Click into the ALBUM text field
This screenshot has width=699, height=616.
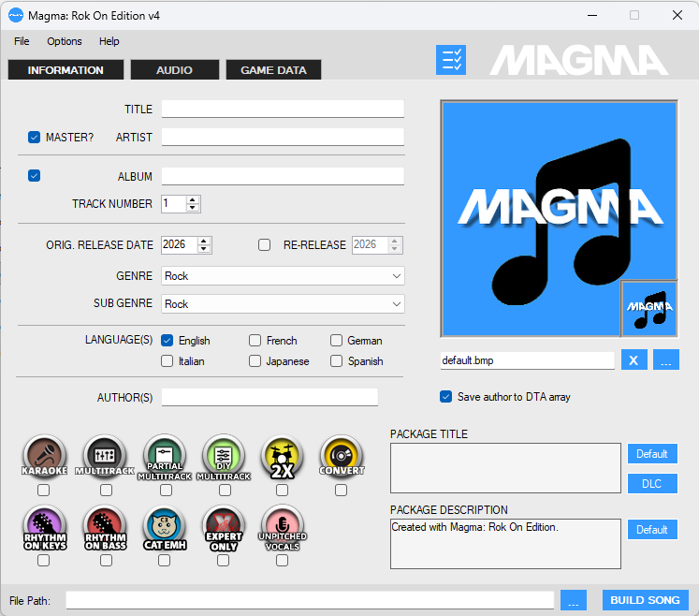coord(283,176)
